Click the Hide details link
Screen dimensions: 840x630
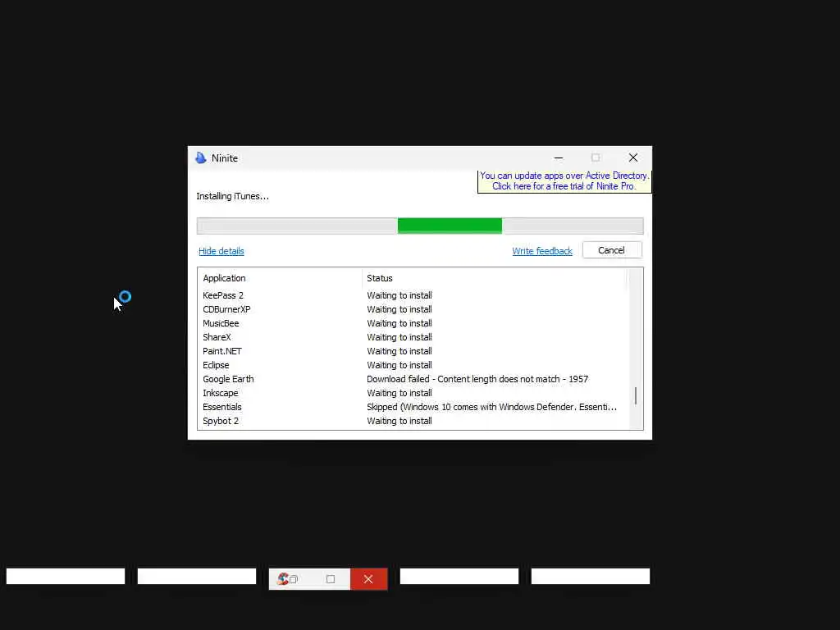221,251
